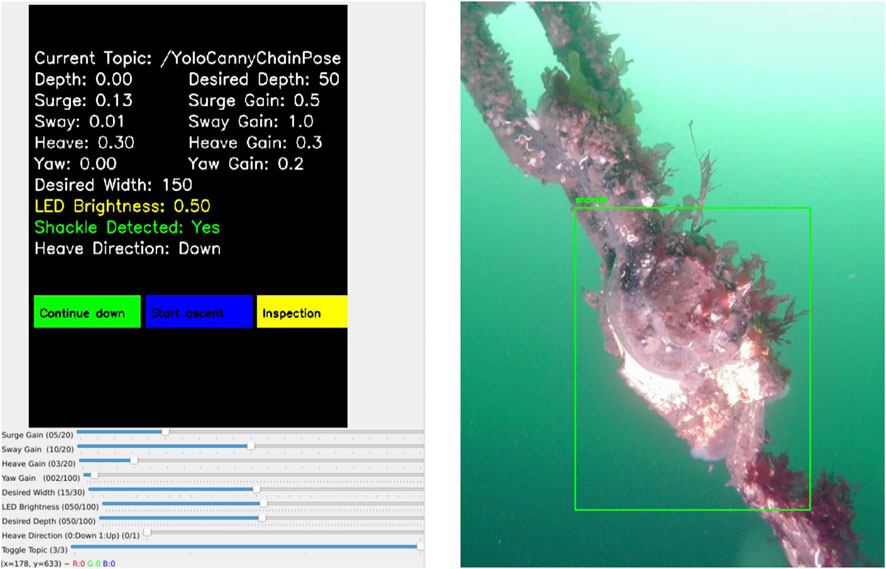Click the green shackle detection label
Screen dimensions: 886x569
(590, 201)
